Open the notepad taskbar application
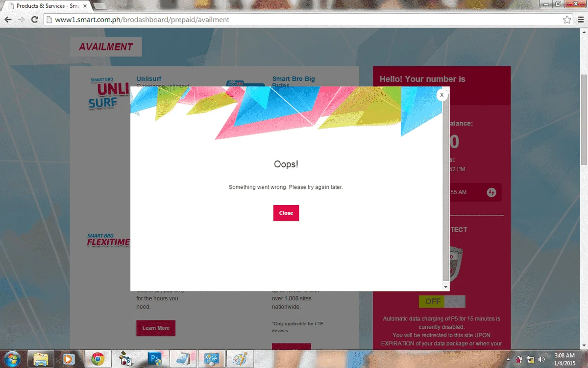 tap(183, 359)
